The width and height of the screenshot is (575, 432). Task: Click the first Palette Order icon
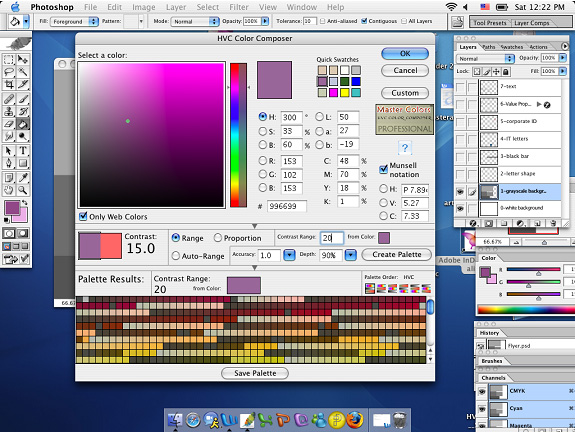point(370,289)
